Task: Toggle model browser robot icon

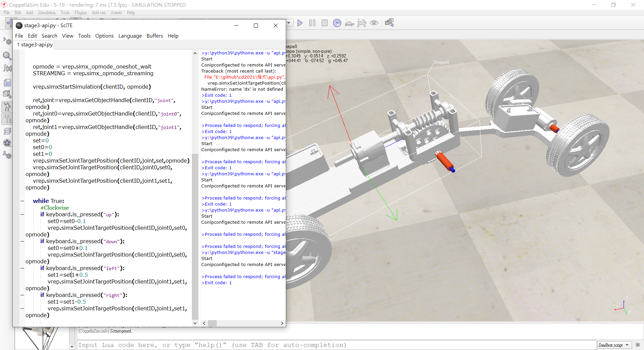Action: pyautogui.click(x=7, y=107)
